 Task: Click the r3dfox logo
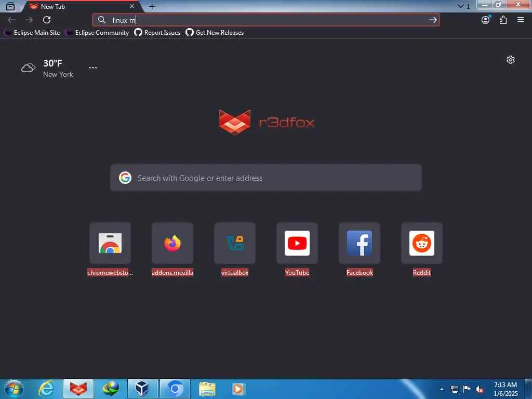click(267, 122)
